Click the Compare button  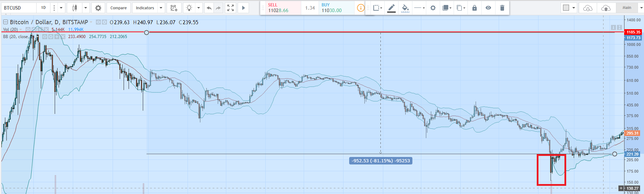point(118,8)
